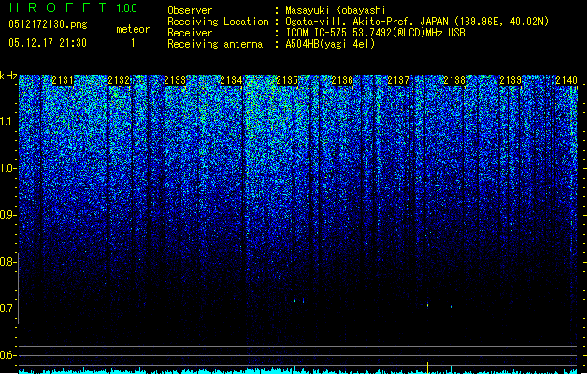Image resolution: width=588 pixels, height=374 pixels.
Task: Click the 1.1 frequency axis label
Action: pos(7,122)
